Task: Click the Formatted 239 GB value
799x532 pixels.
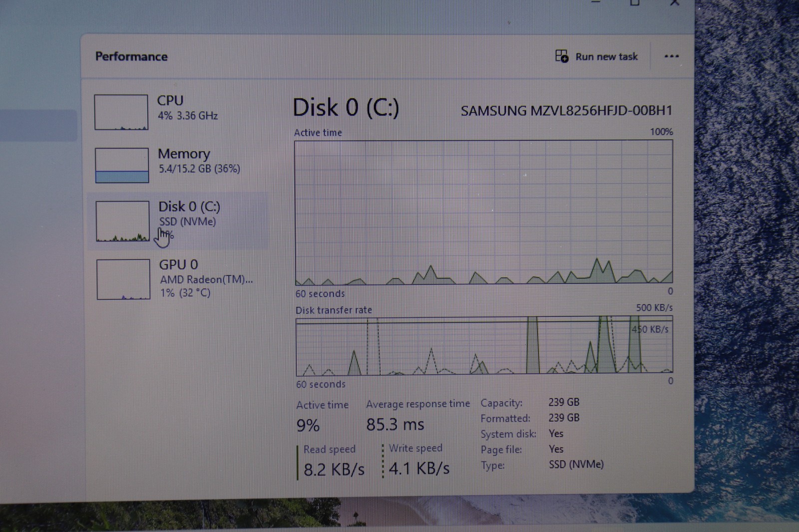Action: tap(564, 418)
